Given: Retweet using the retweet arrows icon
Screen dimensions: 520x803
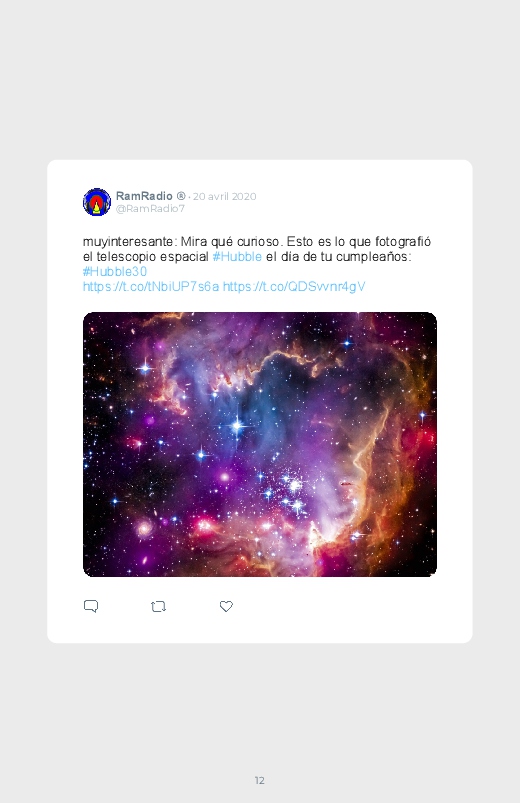Looking at the screenshot, I should 158,607.
